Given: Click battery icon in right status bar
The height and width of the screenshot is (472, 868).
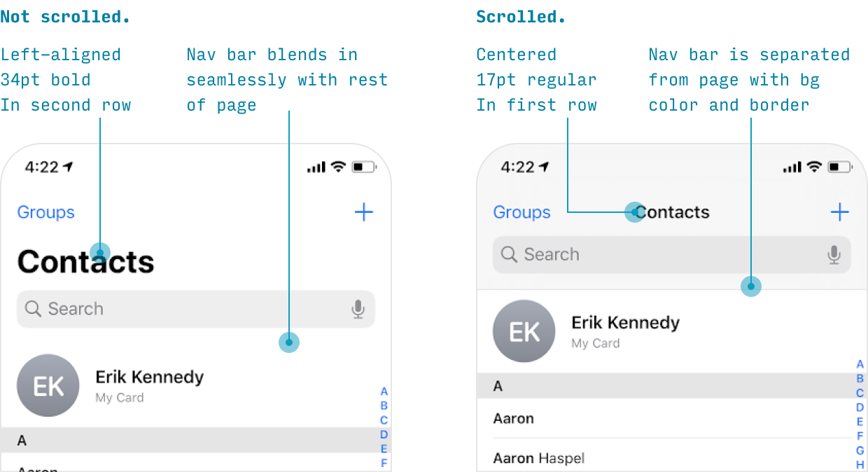Looking at the screenshot, I should click(x=839, y=167).
